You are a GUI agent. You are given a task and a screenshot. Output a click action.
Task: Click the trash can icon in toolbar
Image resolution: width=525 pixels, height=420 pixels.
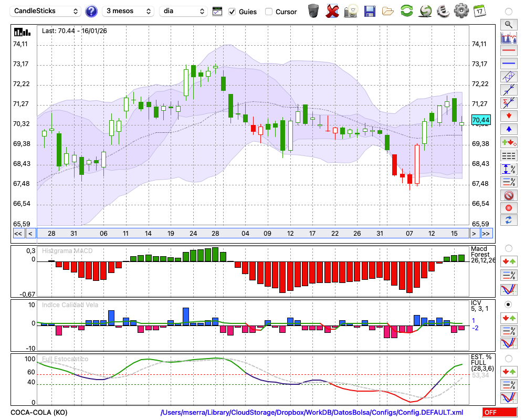(313, 11)
